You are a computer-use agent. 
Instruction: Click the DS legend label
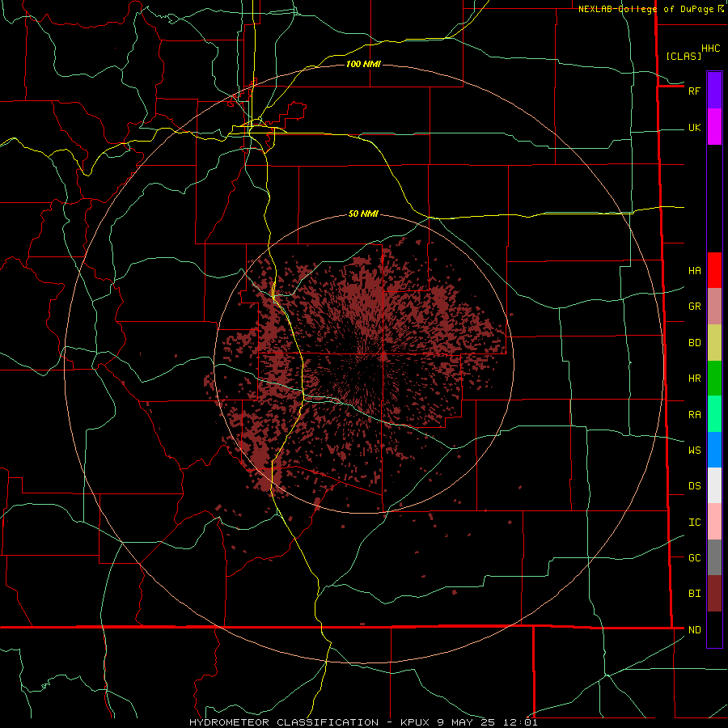click(695, 486)
